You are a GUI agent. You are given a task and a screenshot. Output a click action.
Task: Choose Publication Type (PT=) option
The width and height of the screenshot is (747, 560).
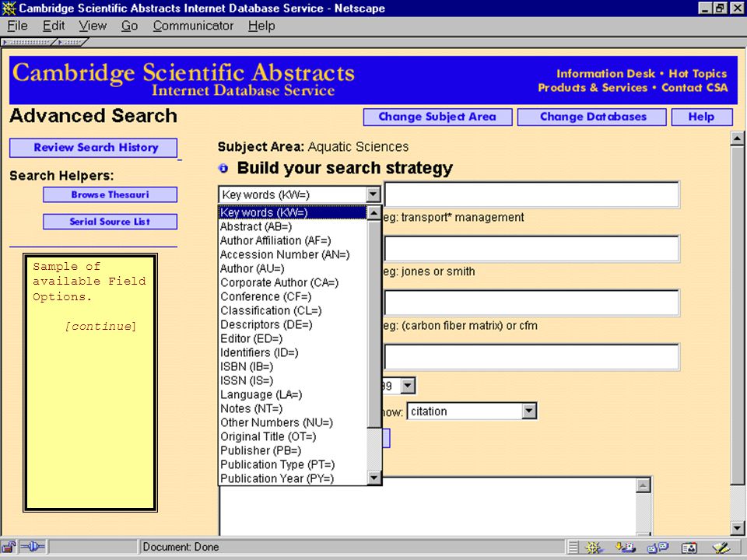(x=293, y=465)
